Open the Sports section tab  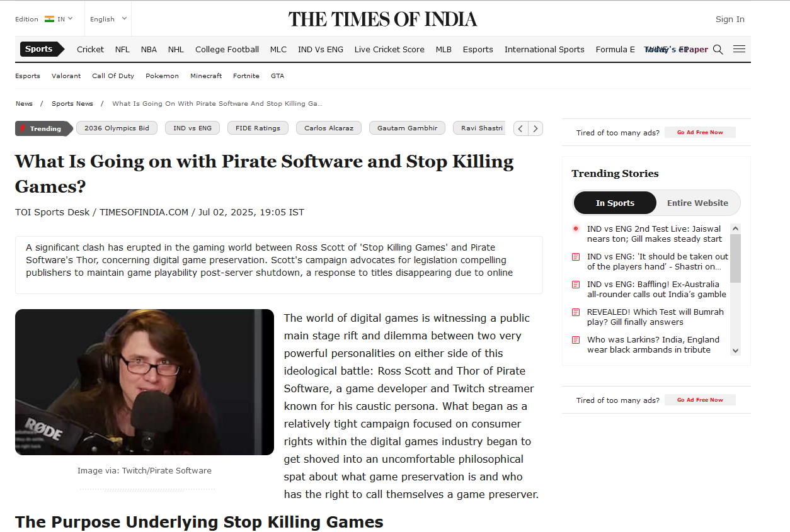point(42,49)
